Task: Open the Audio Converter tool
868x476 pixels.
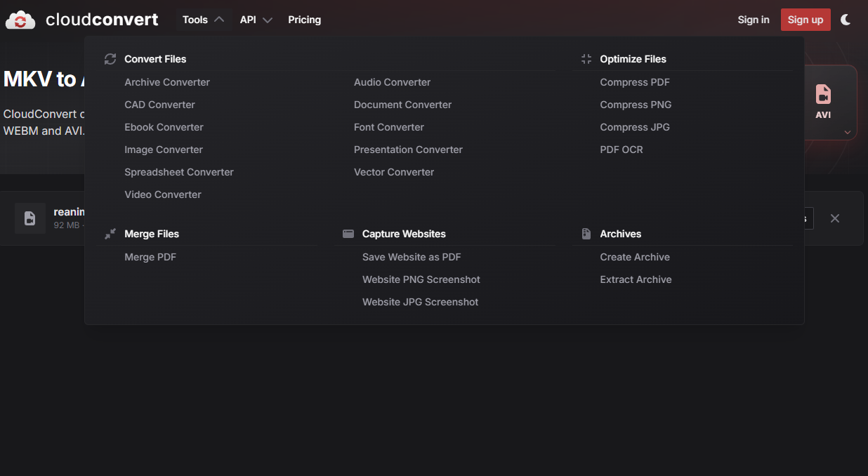Action: [x=393, y=82]
